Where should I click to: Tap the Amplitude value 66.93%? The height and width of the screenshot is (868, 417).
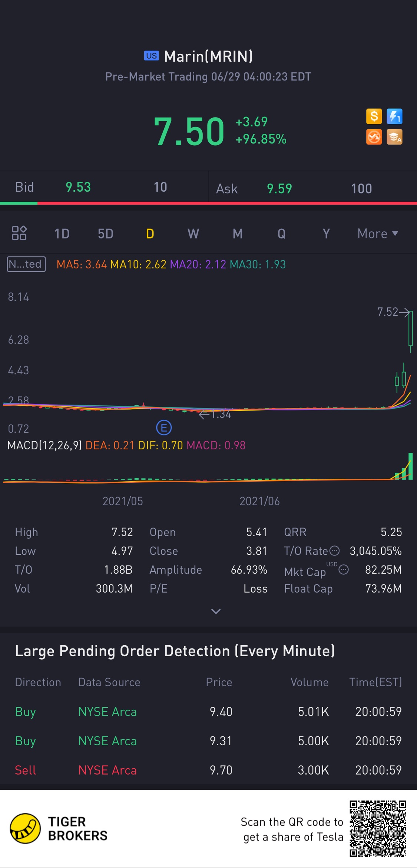tap(249, 570)
